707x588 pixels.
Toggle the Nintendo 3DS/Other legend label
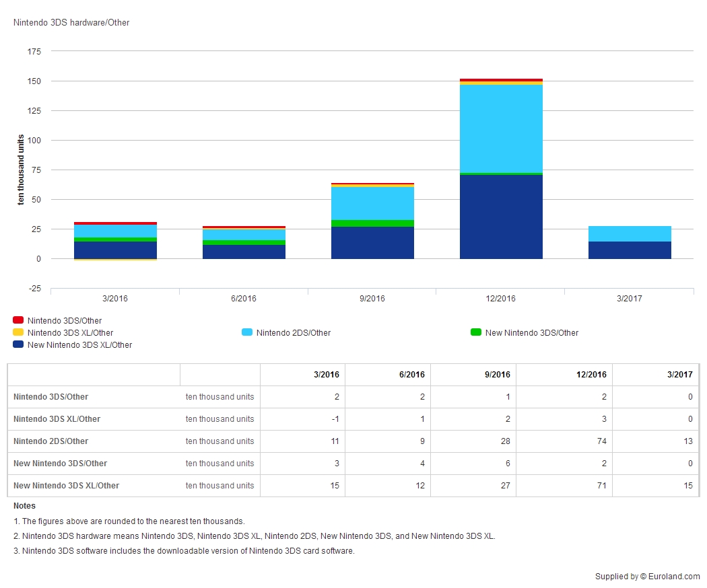pos(65,321)
